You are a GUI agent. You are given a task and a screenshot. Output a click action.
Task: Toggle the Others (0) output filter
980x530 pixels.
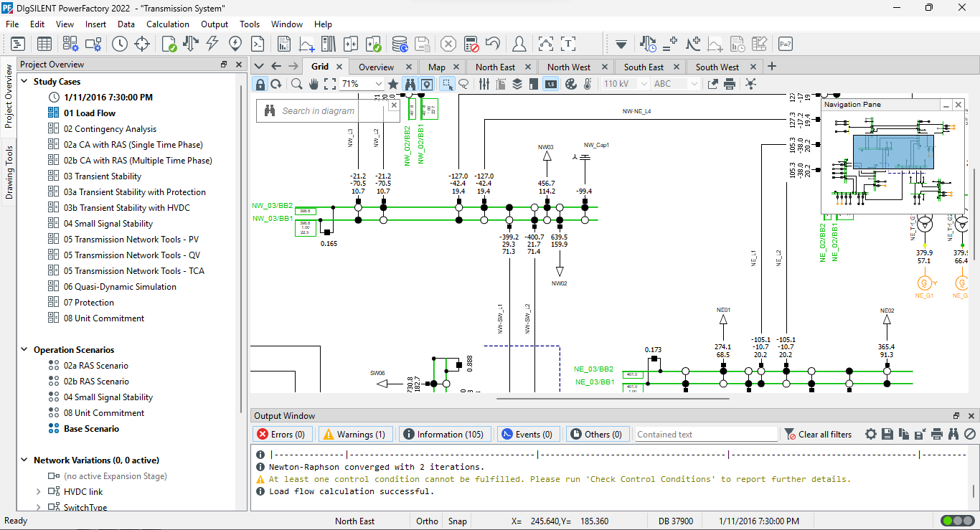point(598,434)
